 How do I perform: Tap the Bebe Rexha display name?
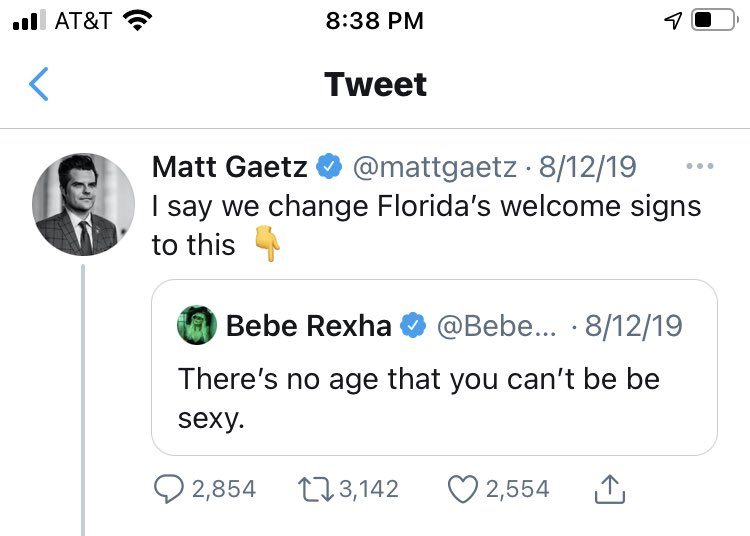coord(308,326)
